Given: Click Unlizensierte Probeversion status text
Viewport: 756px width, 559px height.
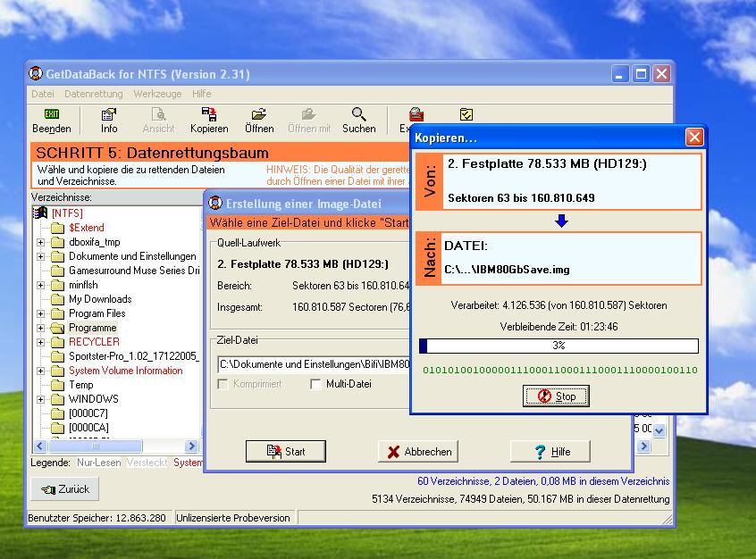Looking at the screenshot, I should pyautogui.click(x=233, y=518).
